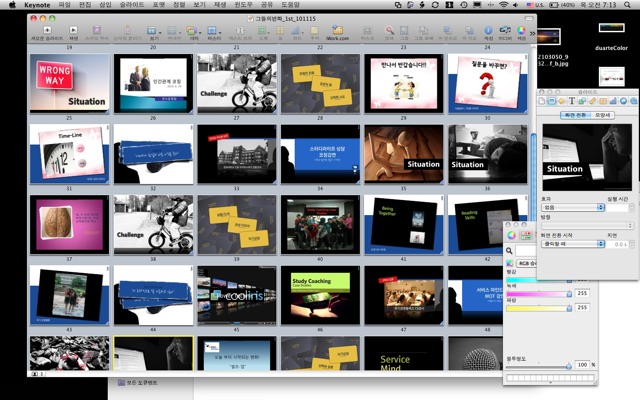Screen dimensions: 640x400
Task: Open the iWork.com share icon
Action: (337, 30)
